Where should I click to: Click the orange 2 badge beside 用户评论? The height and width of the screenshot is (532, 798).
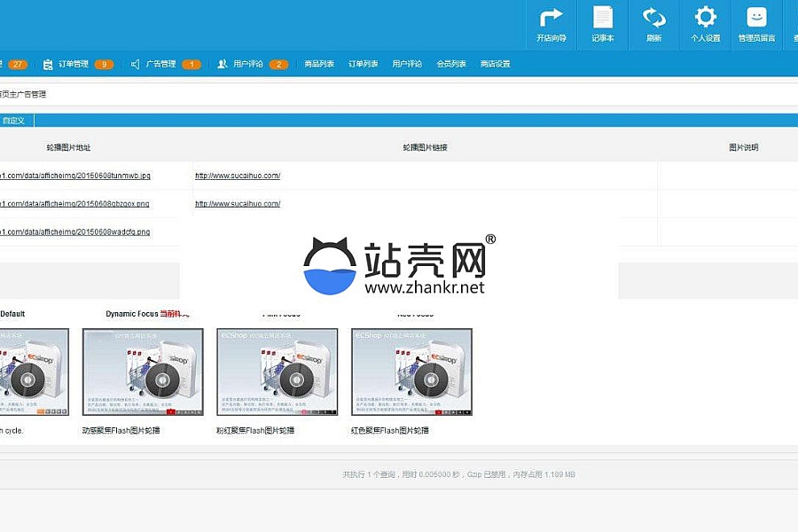click(279, 64)
